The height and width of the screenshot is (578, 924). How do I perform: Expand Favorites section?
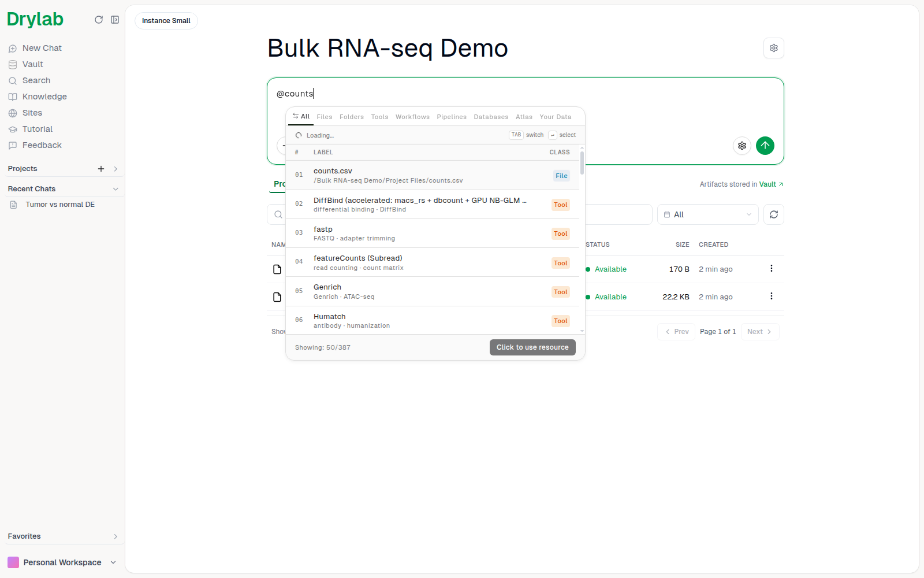115,536
